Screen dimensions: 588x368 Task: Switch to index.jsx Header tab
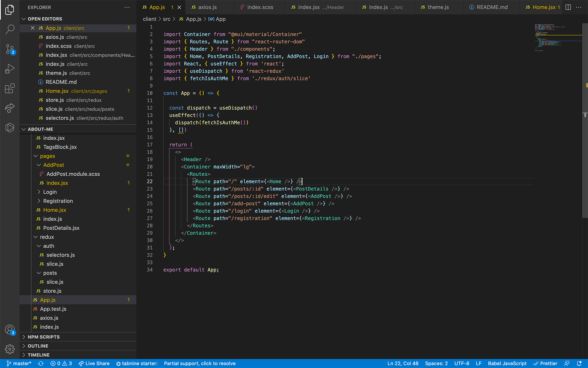coord(320,7)
